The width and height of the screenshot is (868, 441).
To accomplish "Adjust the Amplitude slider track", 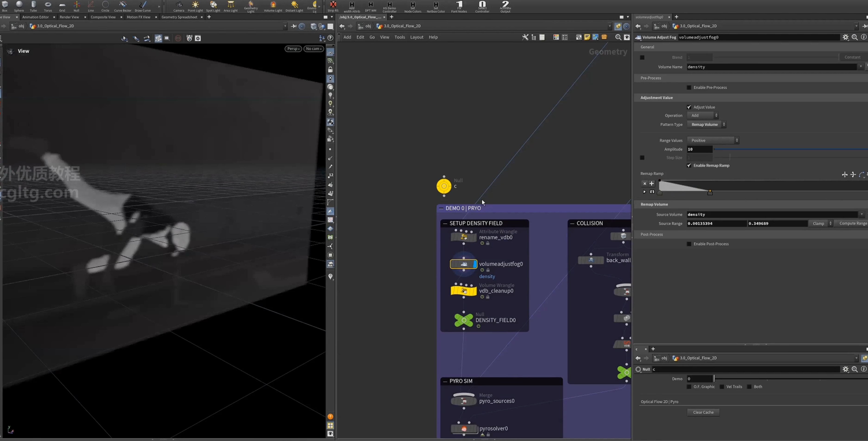I will coord(790,149).
